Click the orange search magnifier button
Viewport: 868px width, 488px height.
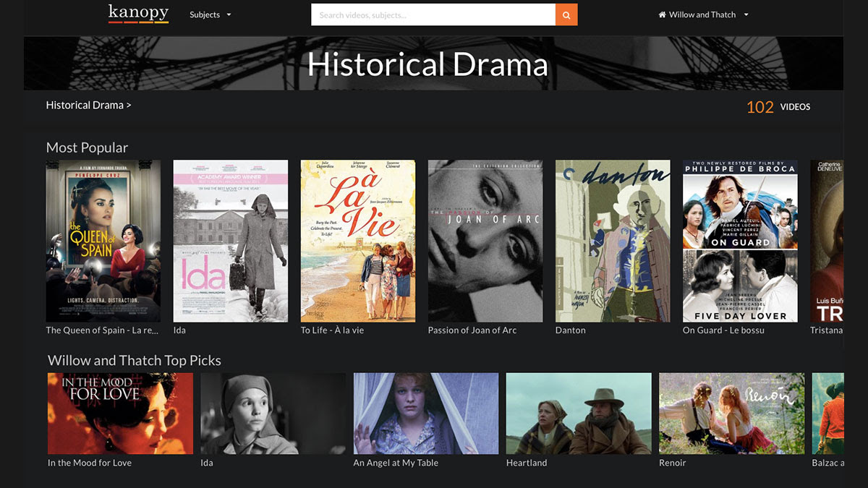(x=566, y=14)
